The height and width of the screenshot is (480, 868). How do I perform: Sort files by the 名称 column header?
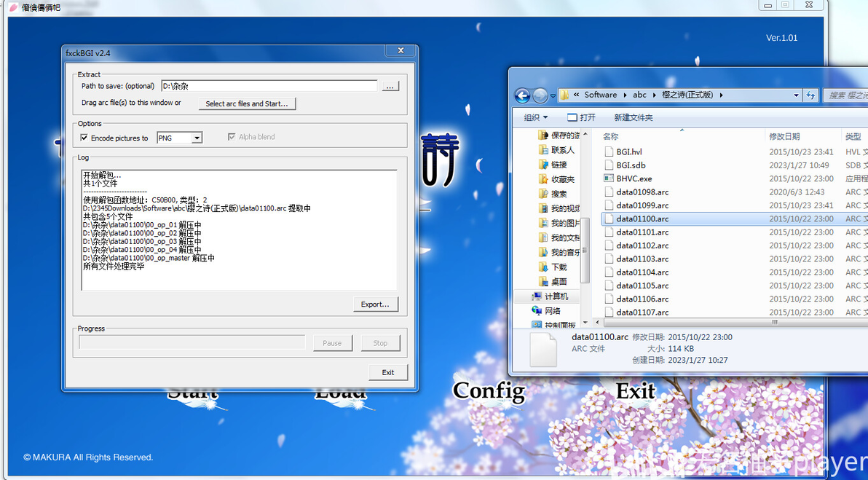point(611,136)
